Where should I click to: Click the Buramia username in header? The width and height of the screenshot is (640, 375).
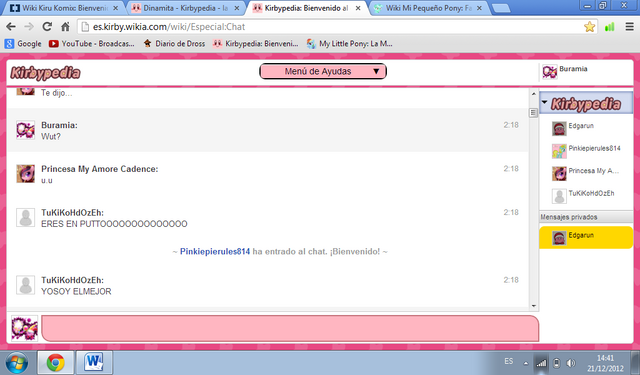click(x=573, y=69)
